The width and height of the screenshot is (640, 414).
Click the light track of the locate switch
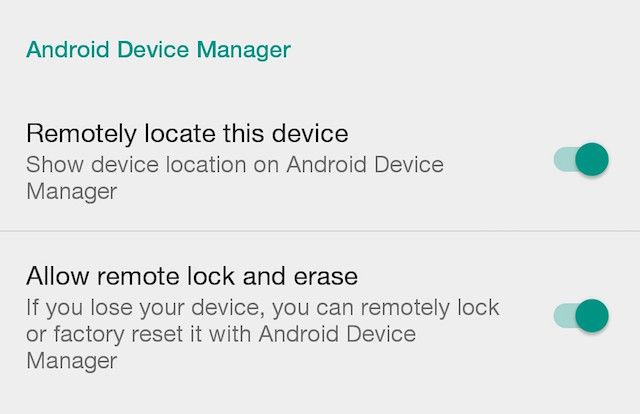point(563,159)
